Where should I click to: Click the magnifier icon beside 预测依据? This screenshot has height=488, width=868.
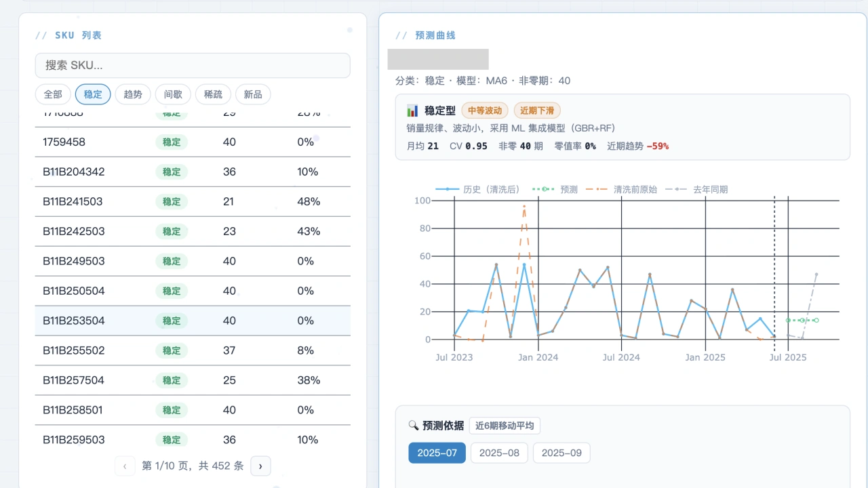click(x=414, y=426)
